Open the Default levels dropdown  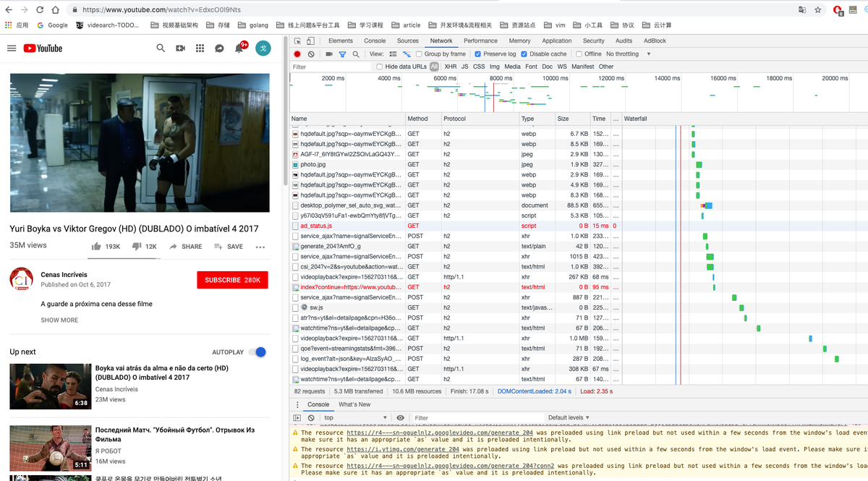pyautogui.click(x=569, y=417)
